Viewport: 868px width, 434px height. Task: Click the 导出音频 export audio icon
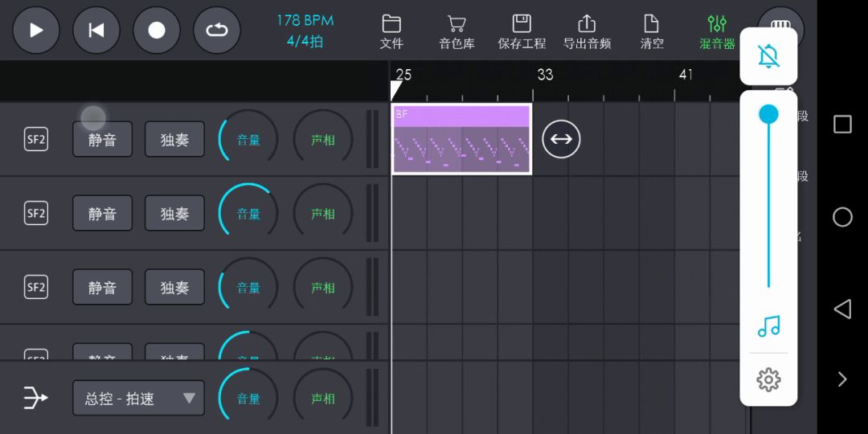(x=587, y=32)
